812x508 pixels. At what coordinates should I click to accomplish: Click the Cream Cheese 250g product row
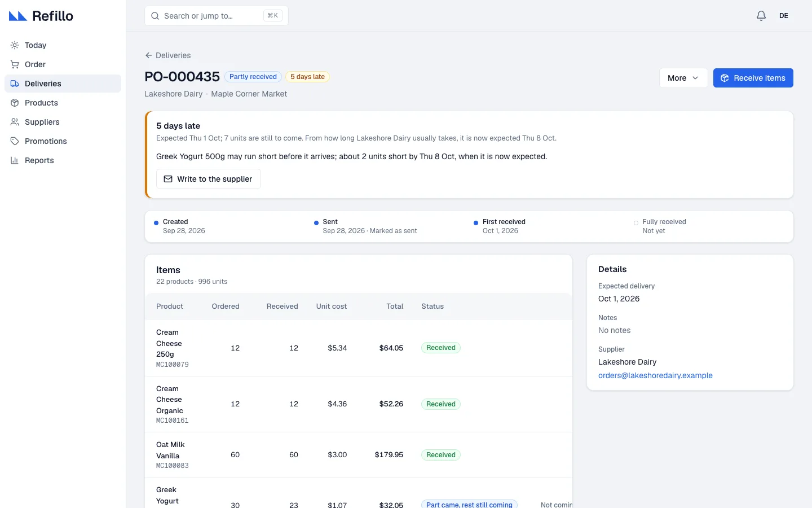click(x=359, y=348)
